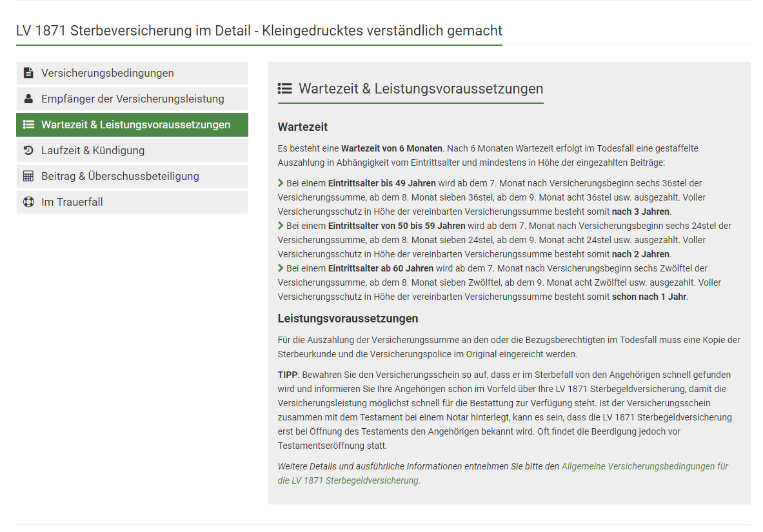This screenshot has width=763, height=532.
Task: Click the italic text 'Weitere Details und ausführliche Informationen'
Action: (370, 466)
